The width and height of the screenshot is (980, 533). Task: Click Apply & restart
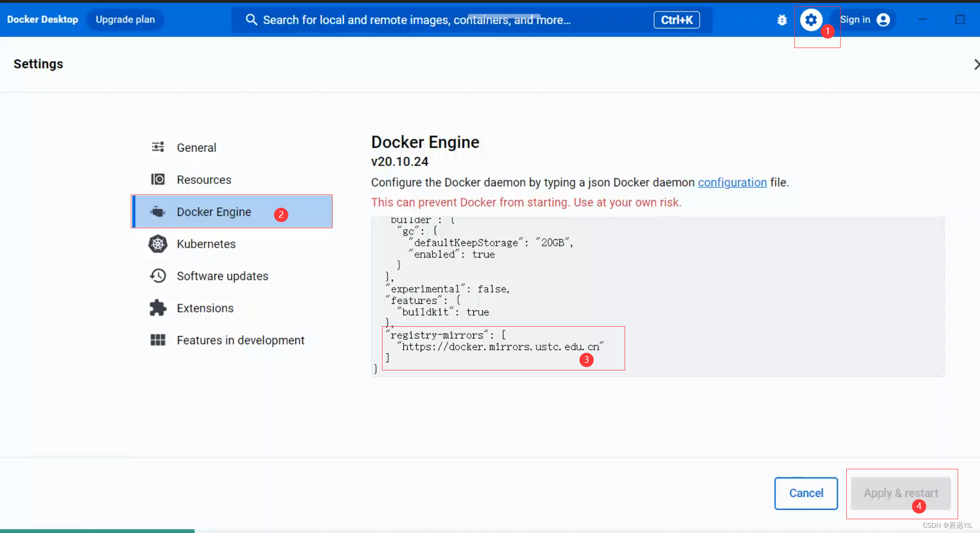(x=901, y=493)
